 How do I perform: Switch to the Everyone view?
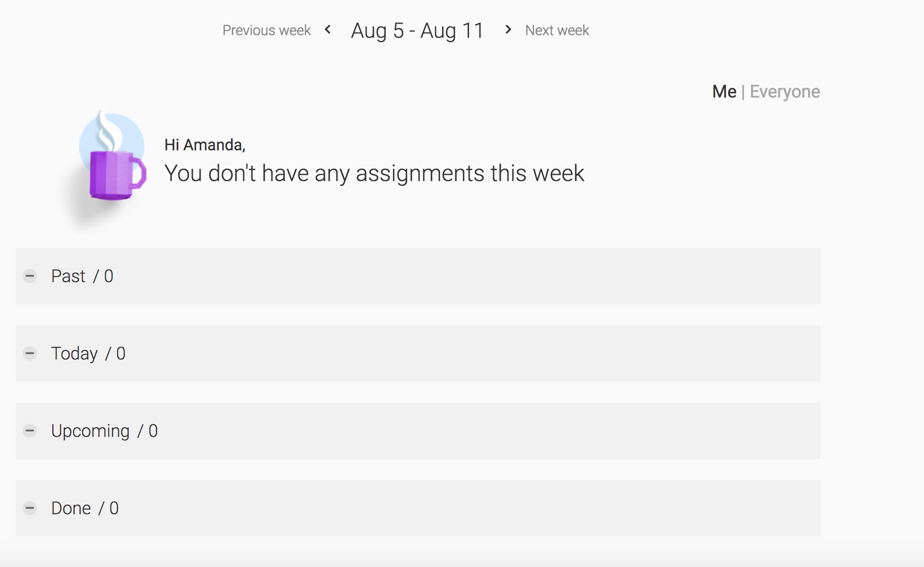pos(785,92)
